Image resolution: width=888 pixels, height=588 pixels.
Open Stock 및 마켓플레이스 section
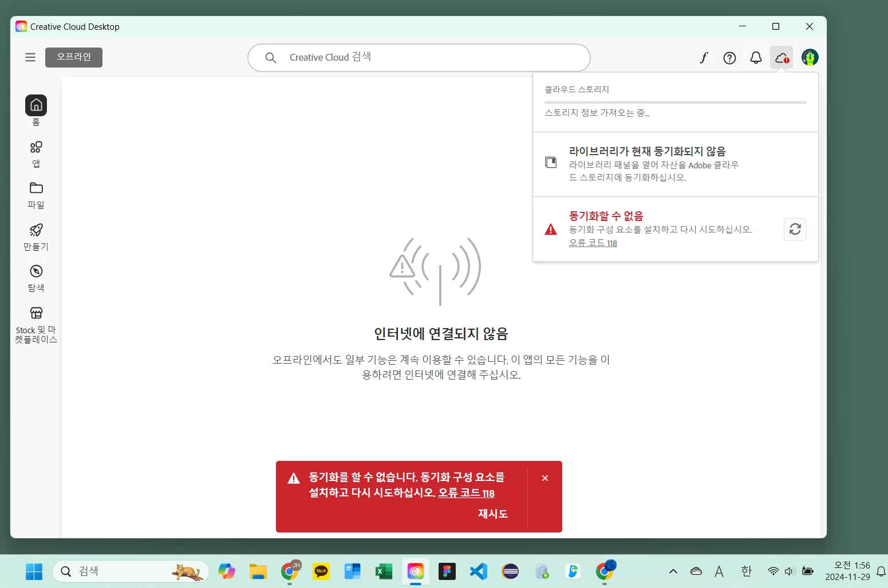click(36, 325)
